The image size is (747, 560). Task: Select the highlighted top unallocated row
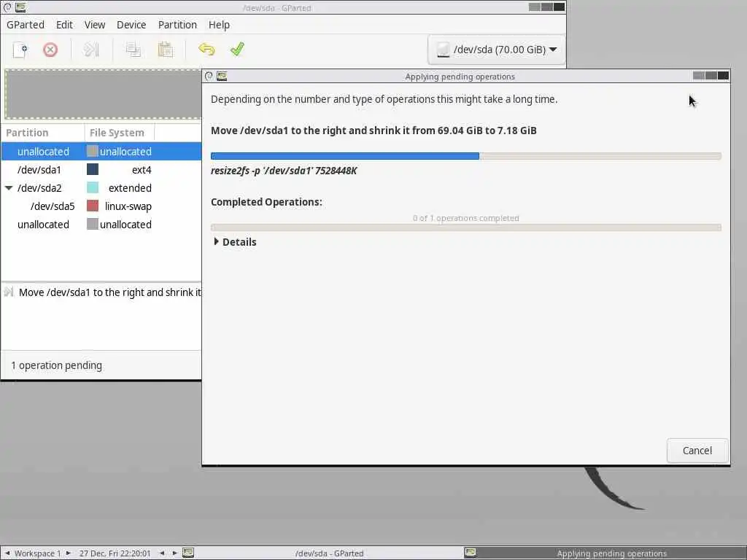click(x=101, y=152)
